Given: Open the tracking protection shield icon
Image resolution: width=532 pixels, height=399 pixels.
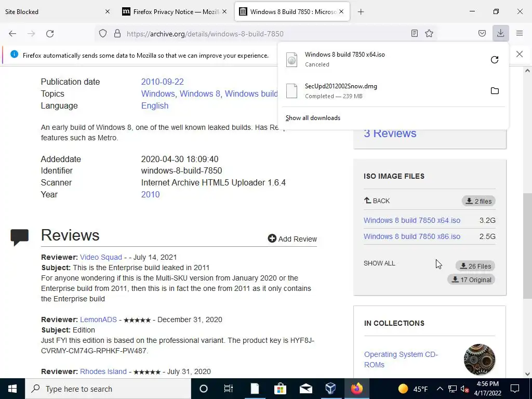Looking at the screenshot, I should [x=103, y=34].
